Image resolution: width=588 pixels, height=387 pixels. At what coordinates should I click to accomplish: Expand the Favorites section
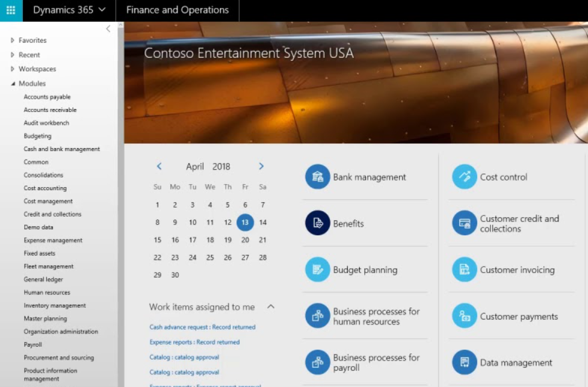pos(13,40)
